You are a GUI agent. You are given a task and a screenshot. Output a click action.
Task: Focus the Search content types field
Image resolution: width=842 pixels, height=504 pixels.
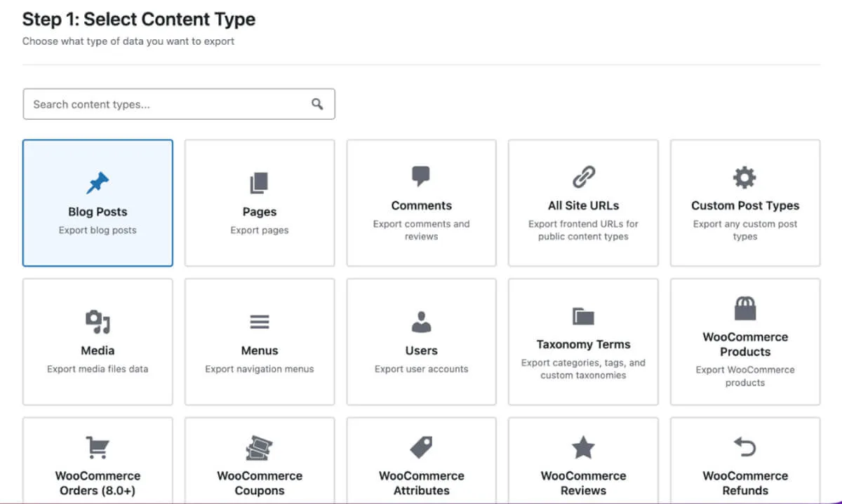pyautogui.click(x=179, y=104)
